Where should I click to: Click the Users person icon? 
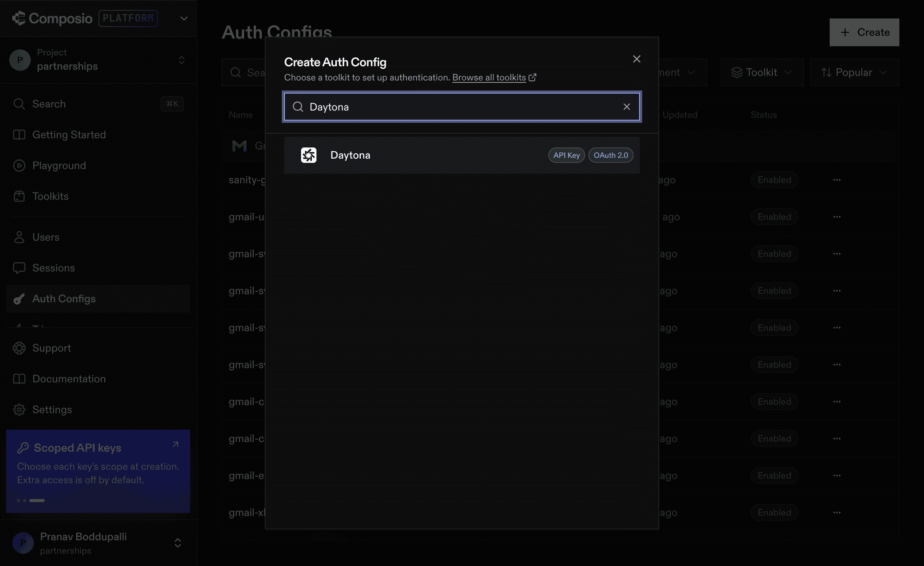(x=19, y=237)
